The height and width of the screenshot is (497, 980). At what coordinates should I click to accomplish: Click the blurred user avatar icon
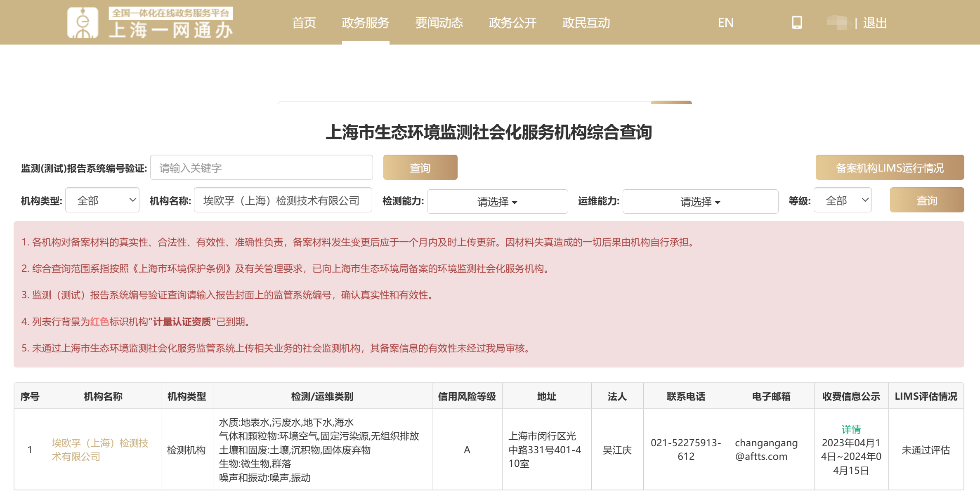pyautogui.click(x=838, y=23)
